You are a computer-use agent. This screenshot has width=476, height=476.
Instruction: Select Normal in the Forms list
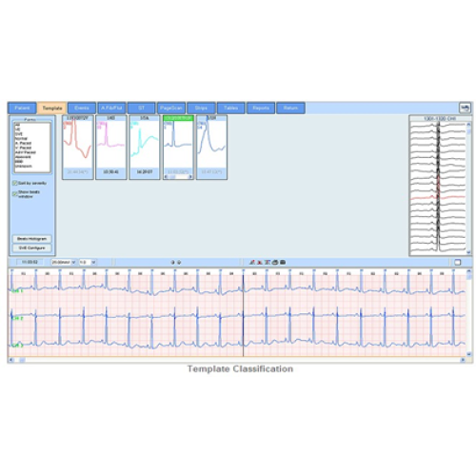click(21, 138)
